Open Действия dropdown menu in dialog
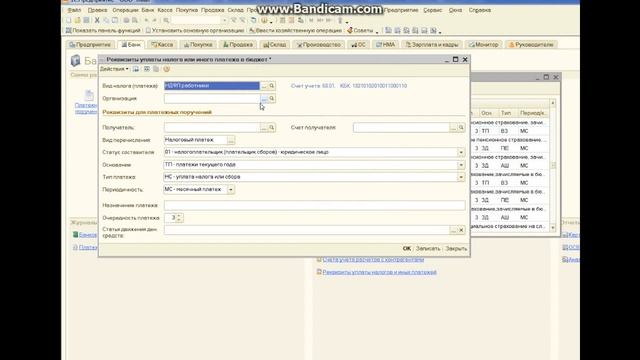The height and width of the screenshot is (360, 640). [x=114, y=69]
